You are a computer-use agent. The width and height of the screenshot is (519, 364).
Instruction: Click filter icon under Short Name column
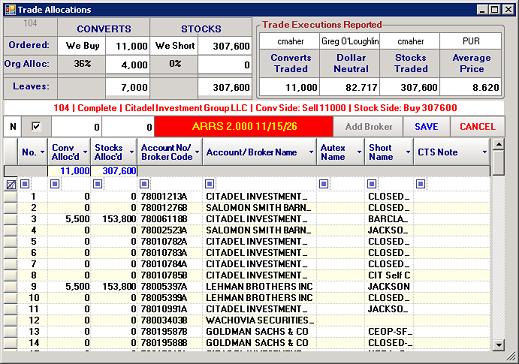pos(372,184)
